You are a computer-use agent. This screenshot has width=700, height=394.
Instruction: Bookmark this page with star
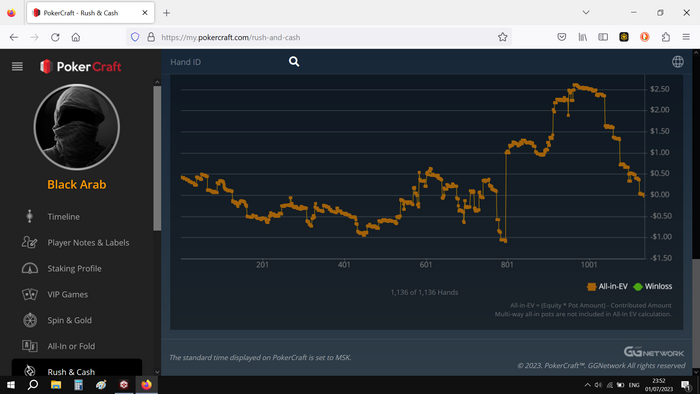point(503,37)
